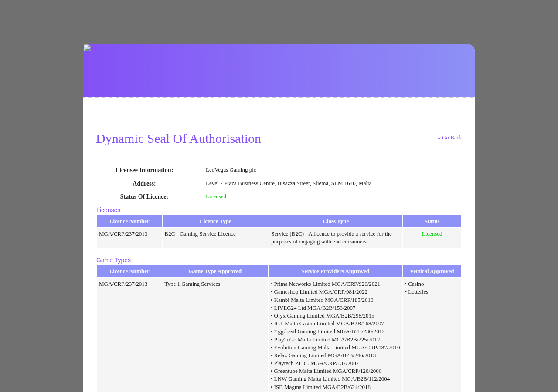The height and width of the screenshot is (392, 558).
Task: Select the Playtech P.L.C. provider entry
Action: click(x=315, y=363)
